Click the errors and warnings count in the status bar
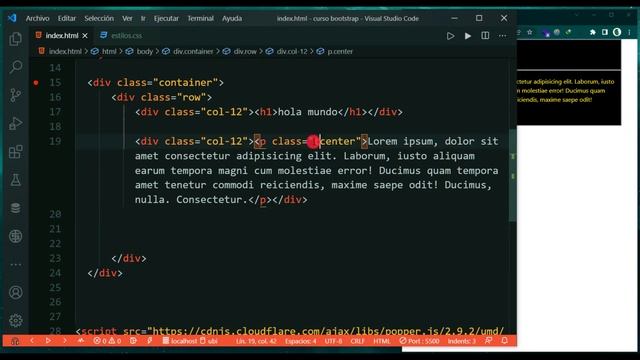The width and height of the screenshot is (640, 360). coord(107,341)
